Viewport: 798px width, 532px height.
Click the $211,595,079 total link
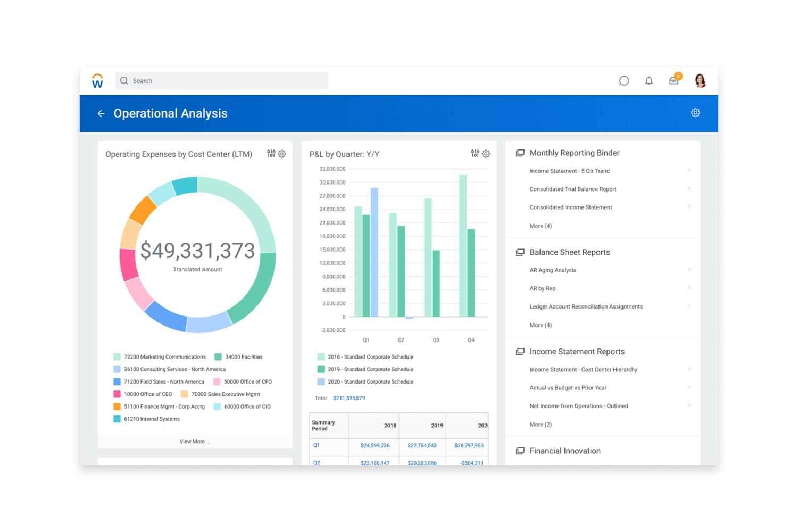coord(349,398)
